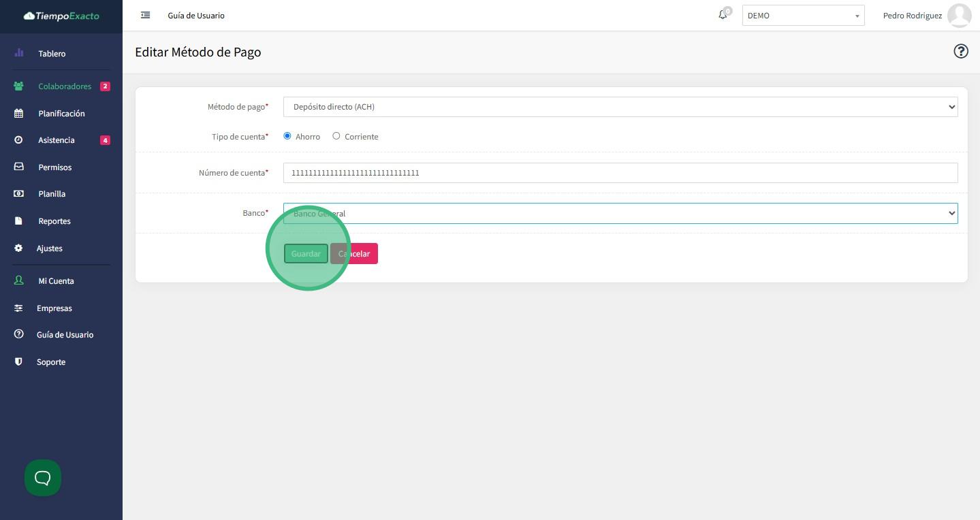Click the Número de cuenta field
The image size is (980, 520).
point(620,173)
